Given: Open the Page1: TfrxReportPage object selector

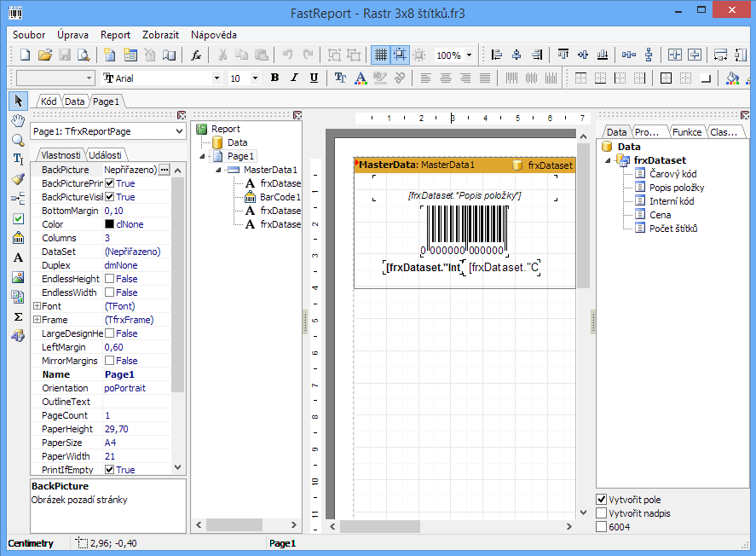Looking at the screenshot, I should [x=108, y=131].
